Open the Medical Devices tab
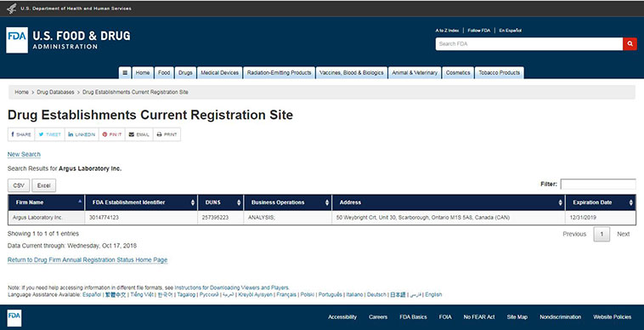Viewport: 644px width, 330px height. click(x=220, y=73)
